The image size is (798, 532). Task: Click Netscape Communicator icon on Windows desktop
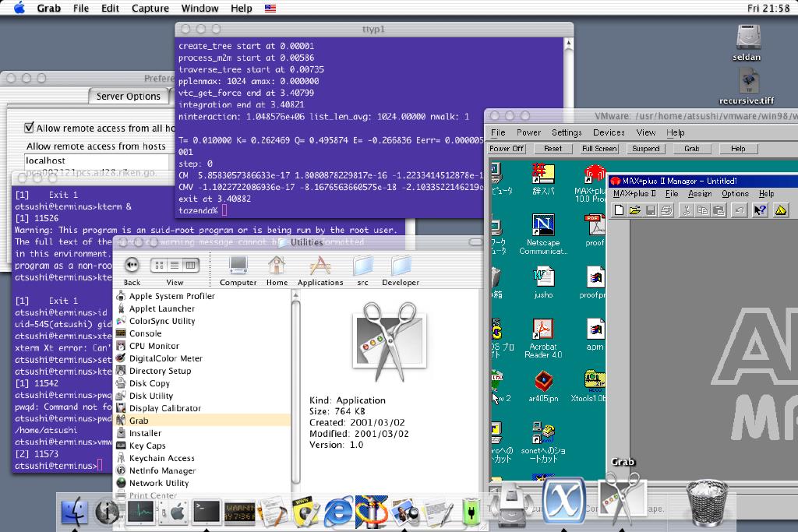(x=543, y=234)
